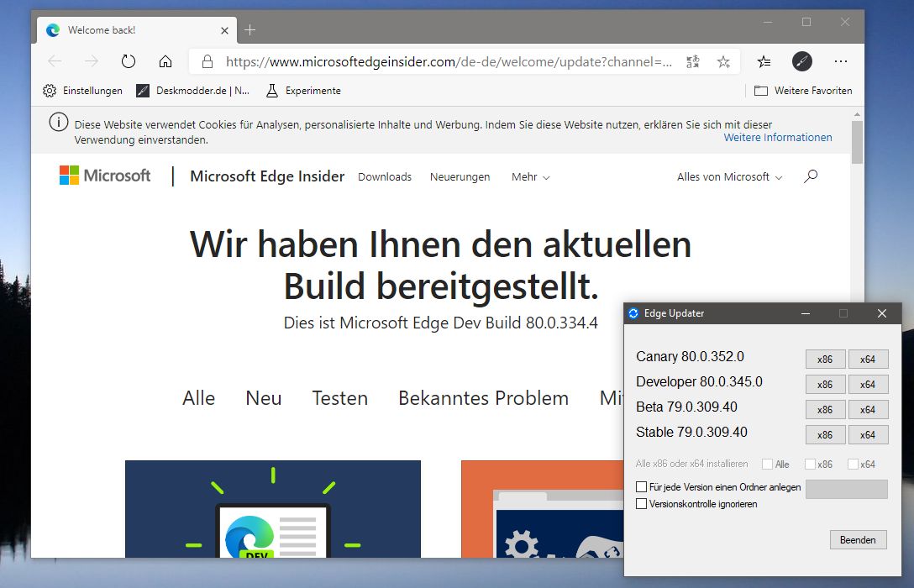The width and height of the screenshot is (914, 588).
Task: Toggle the x86 install-all checkbox
Action: (x=810, y=464)
